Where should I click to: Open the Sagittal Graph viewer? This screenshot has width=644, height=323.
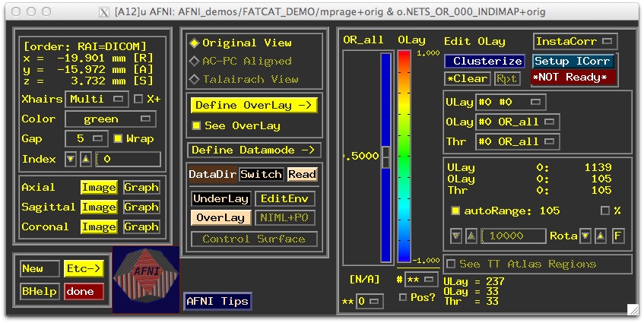[141, 207]
